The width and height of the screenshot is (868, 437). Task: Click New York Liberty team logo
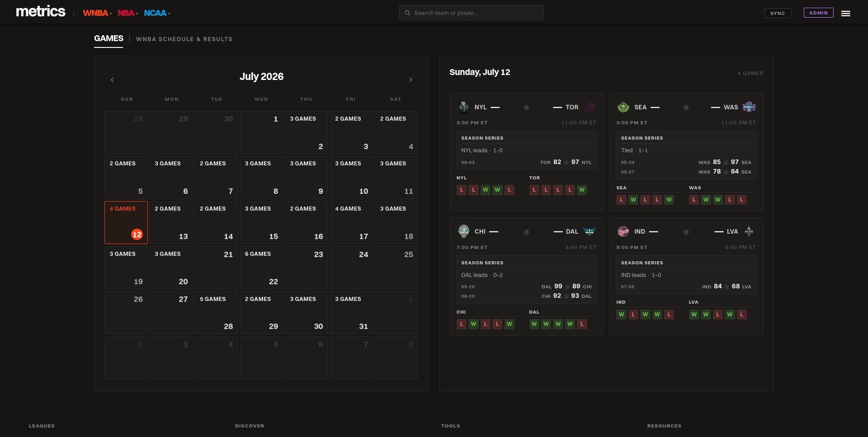point(464,107)
